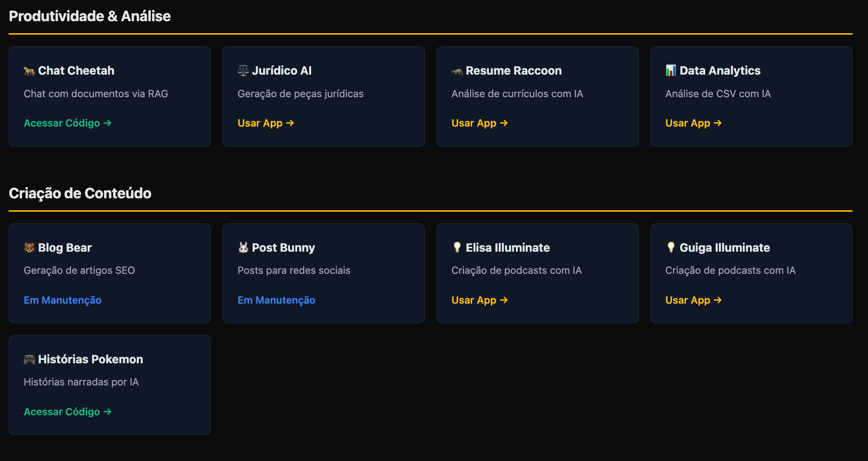This screenshot has width=868, height=461.
Task: Click the arrow beside Data Analytics Usar App
Action: [718, 123]
